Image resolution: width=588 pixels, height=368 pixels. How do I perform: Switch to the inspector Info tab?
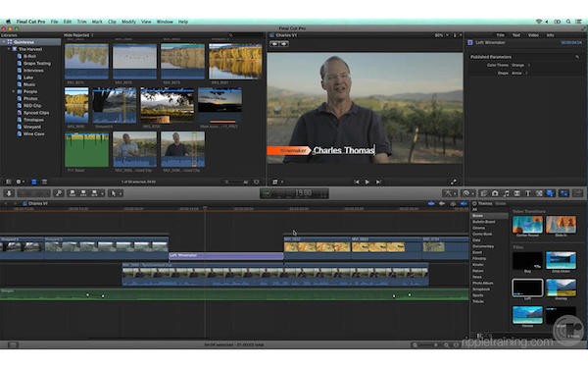tap(550, 35)
